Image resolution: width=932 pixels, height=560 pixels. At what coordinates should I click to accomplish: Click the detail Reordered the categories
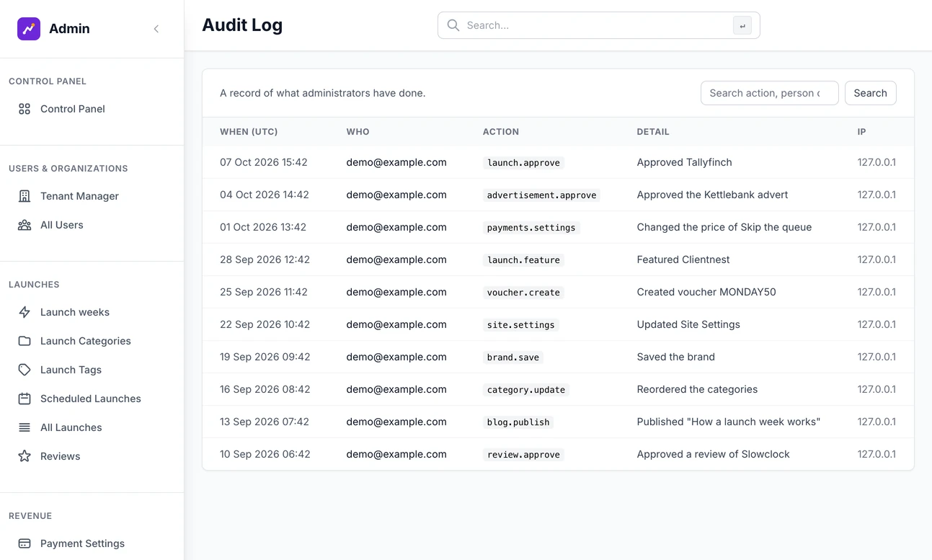697,389
